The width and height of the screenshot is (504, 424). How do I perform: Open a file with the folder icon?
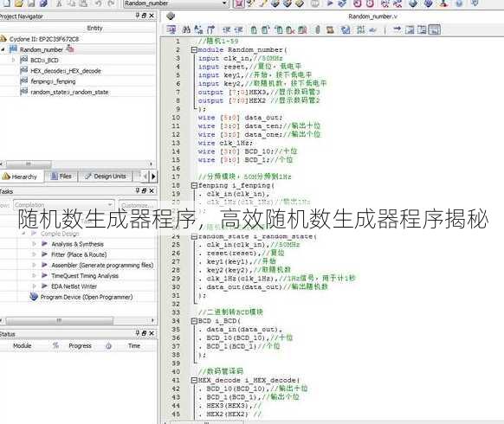pos(19,3)
